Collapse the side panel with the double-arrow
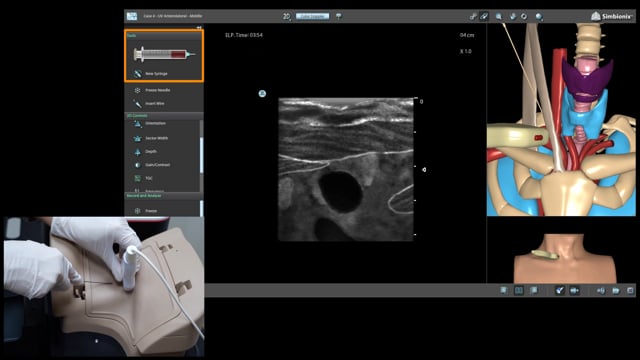 199,27
